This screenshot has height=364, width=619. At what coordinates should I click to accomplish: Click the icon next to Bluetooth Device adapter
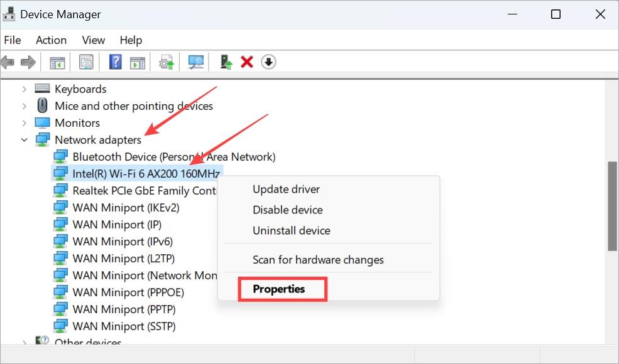pos(60,156)
